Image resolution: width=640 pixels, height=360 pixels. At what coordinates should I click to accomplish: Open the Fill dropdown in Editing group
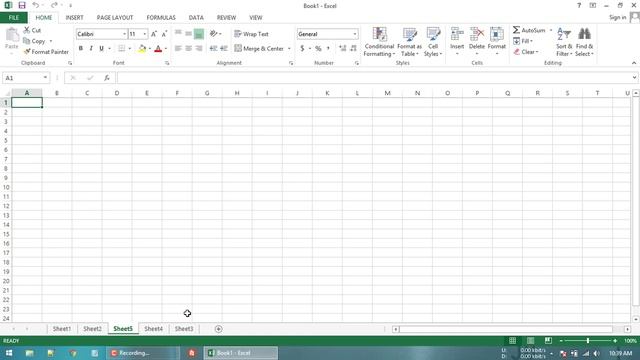coord(523,41)
